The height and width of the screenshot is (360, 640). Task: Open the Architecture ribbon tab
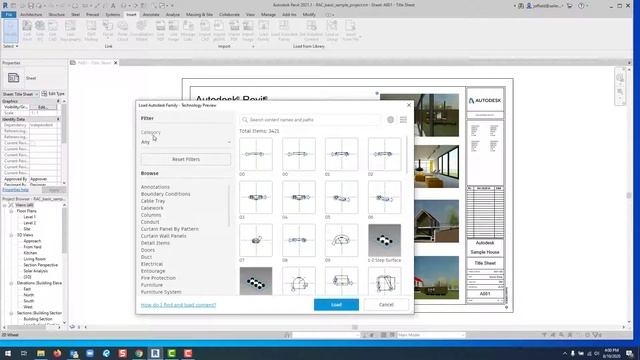coord(31,14)
